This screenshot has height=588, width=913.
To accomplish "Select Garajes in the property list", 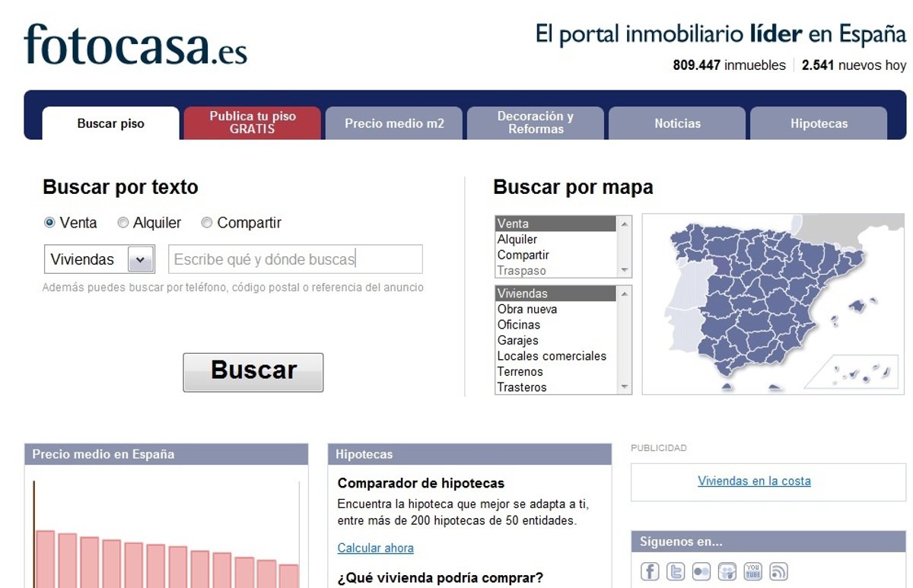I will [517, 341].
